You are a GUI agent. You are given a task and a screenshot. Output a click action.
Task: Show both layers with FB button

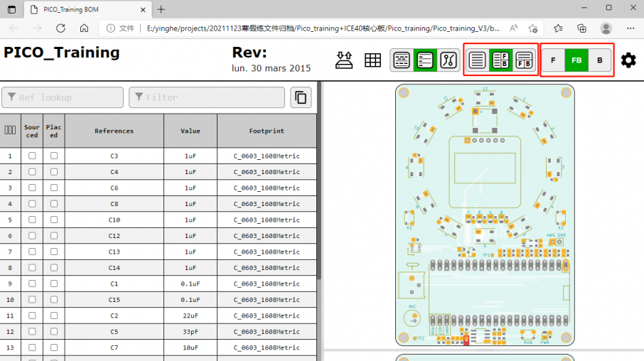click(576, 60)
